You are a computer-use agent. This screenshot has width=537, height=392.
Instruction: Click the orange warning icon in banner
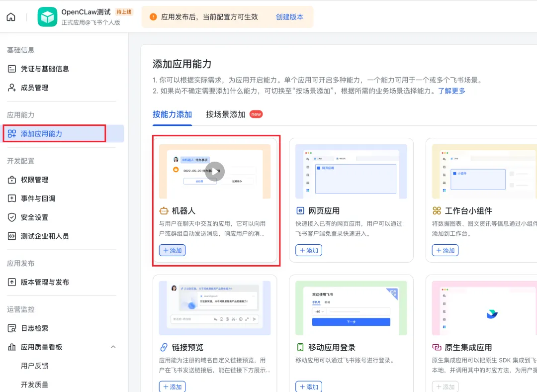click(154, 17)
